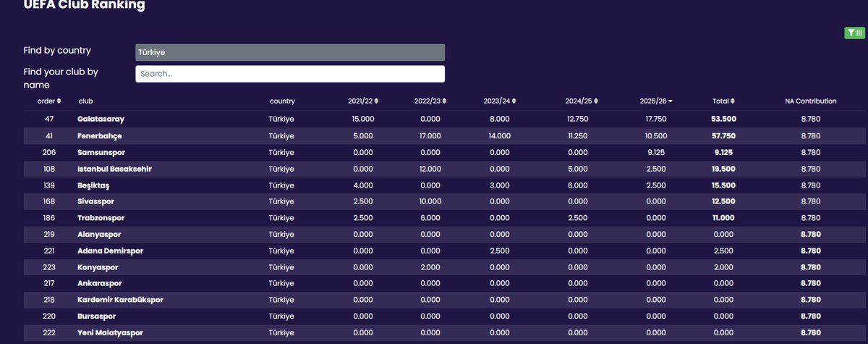Screen dimensions: 868x344
Task: Select the Konyaspor club name
Action: (x=98, y=267)
